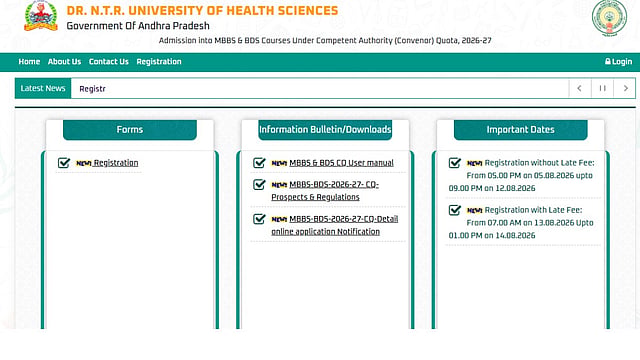Open Registration from navigation bar
Screen dimensions: 640x360
pyautogui.click(x=159, y=62)
